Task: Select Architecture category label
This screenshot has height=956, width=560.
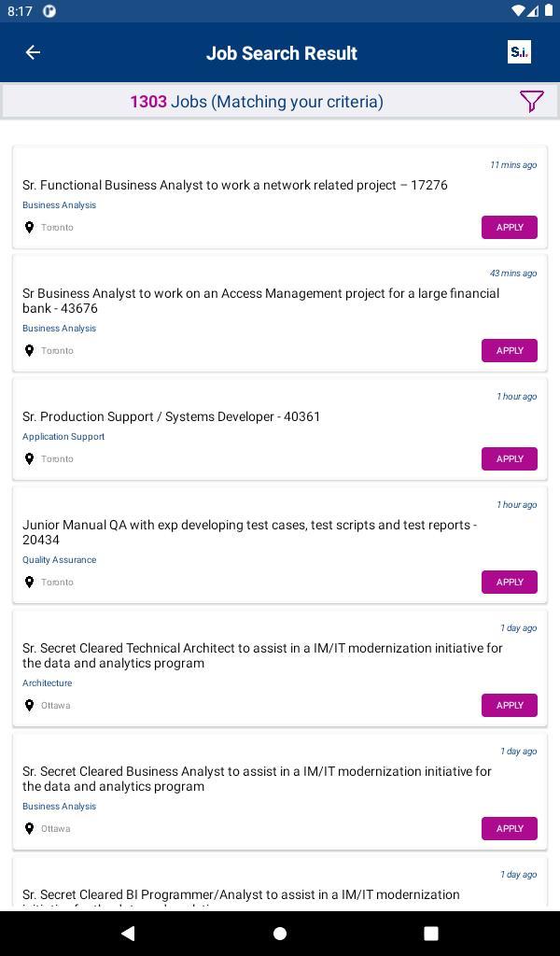Action: tap(48, 683)
